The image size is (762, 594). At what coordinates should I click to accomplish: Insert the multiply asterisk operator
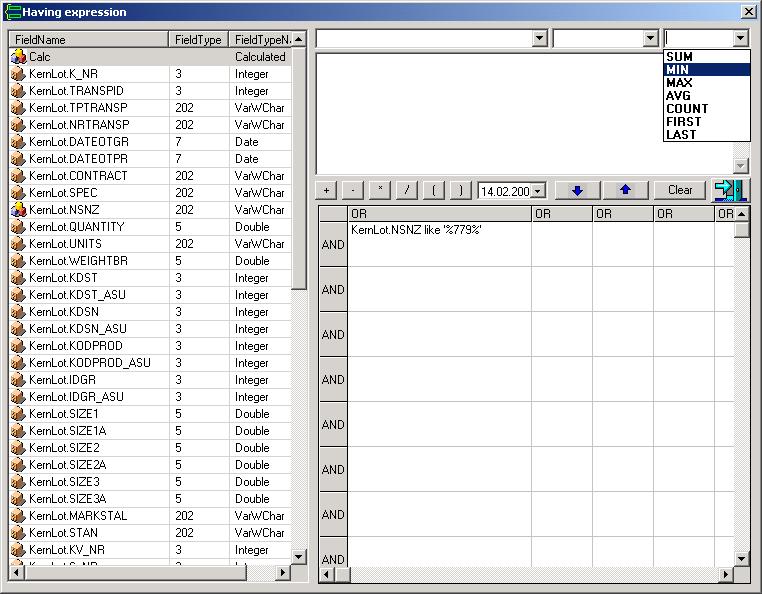(x=380, y=190)
